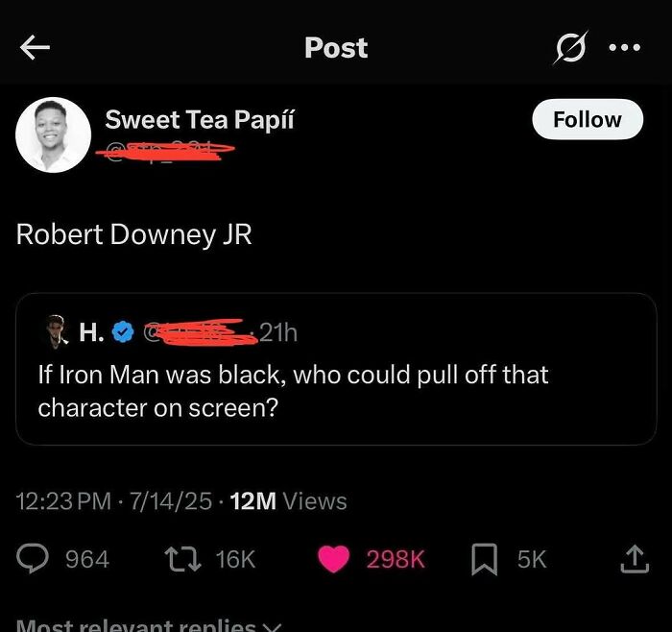Image resolution: width=672 pixels, height=632 pixels.
Task: Tap the back arrow icon
Action: (35, 48)
